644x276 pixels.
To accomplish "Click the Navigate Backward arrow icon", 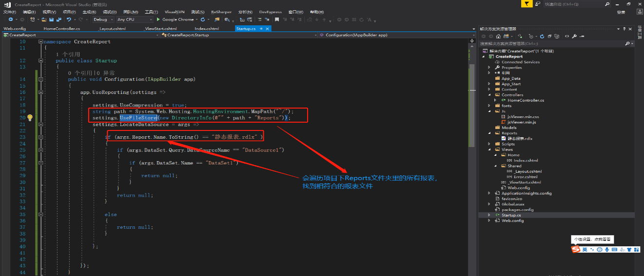I will [11, 19].
